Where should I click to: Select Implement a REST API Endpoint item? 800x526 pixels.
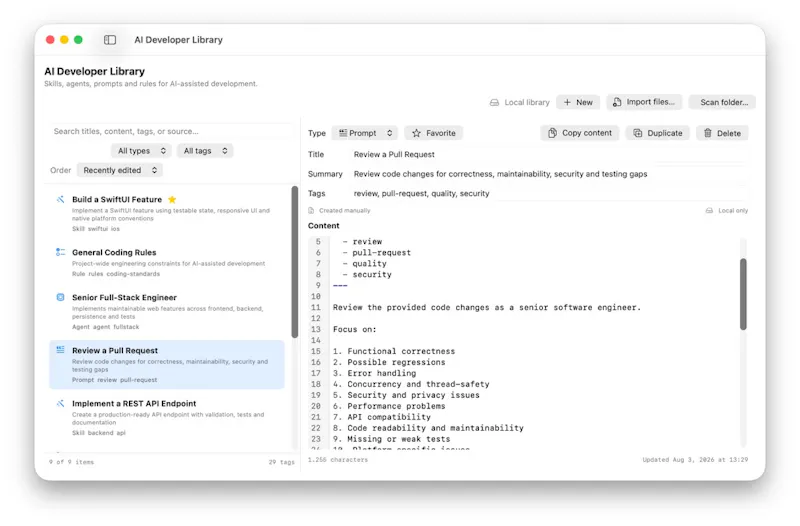click(x=167, y=417)
